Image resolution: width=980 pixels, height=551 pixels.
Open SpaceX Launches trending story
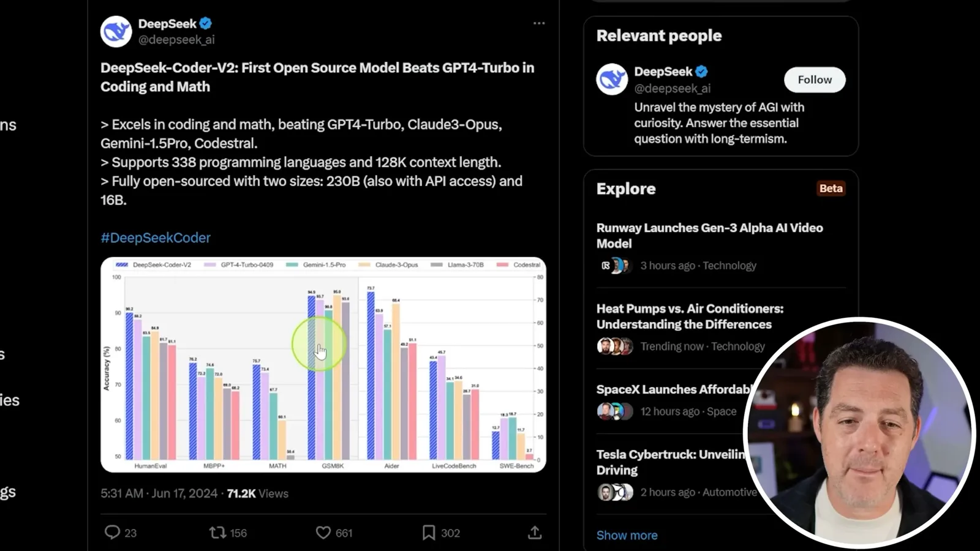[x=674, y=389]
